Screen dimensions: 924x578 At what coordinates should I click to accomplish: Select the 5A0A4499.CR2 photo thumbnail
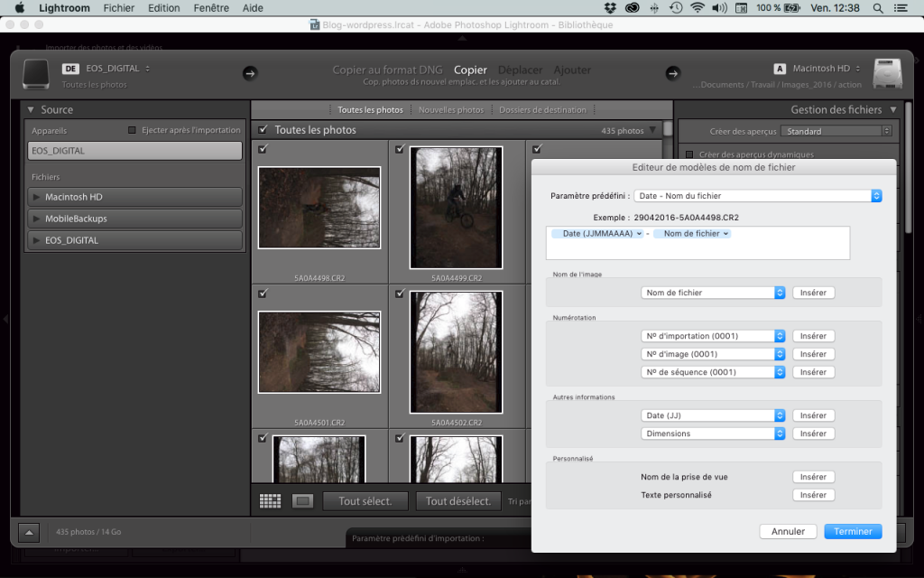pyautogui.click(x=456, y=208)
